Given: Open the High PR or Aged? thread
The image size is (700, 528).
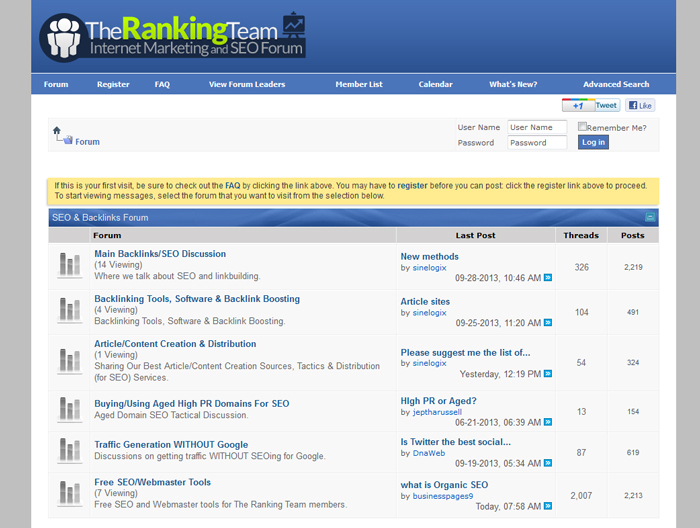Looking at the screenshot, I should pyautogui.click(x=438, y=401).
